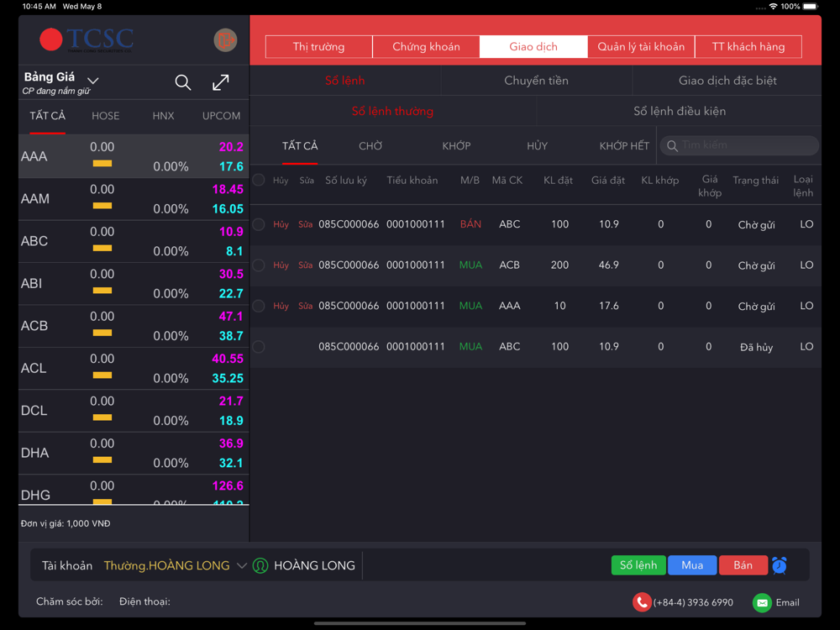Filter price board by UPCOM
The image size is (840, 630).
click(x=221, y=116)
